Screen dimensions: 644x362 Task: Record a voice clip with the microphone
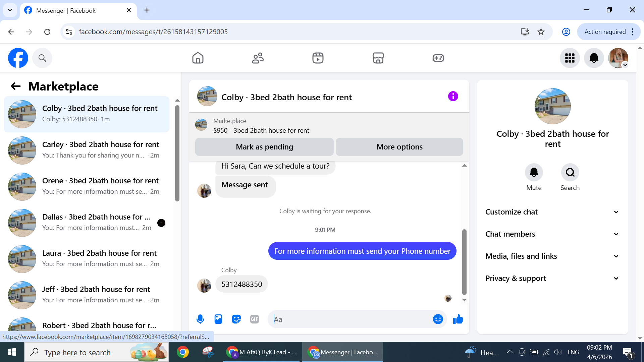[x=200, y=319]
